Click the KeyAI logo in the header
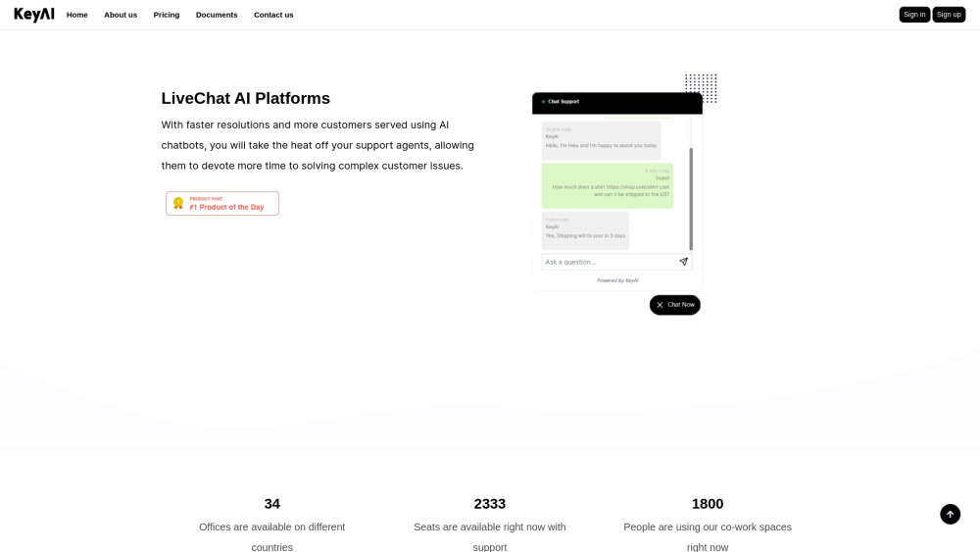Image resolution: width=980 pixels, height=552 pixels. tap(34, 15)
